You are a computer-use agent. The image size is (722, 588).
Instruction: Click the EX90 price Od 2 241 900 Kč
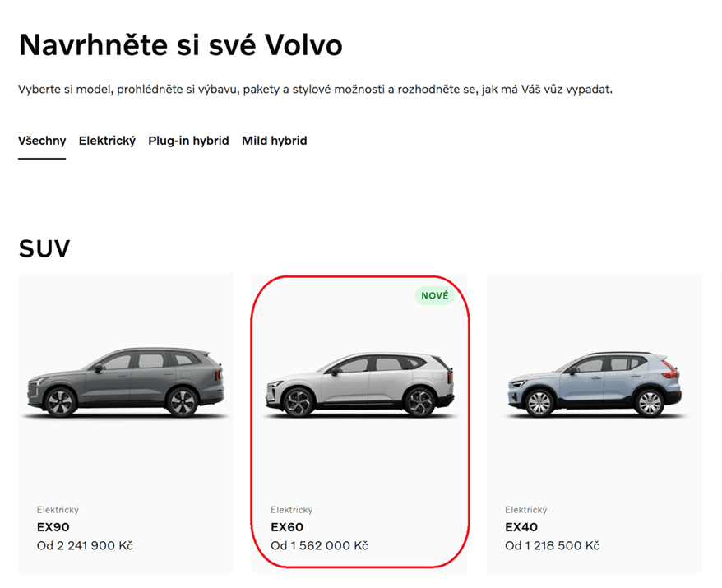click(85, 545)
